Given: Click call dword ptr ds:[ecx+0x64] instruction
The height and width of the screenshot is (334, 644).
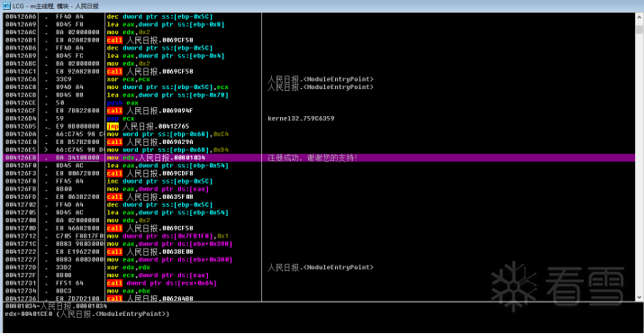Looking at the screenshot, I should pyautogui.click(x=161, y=283).
